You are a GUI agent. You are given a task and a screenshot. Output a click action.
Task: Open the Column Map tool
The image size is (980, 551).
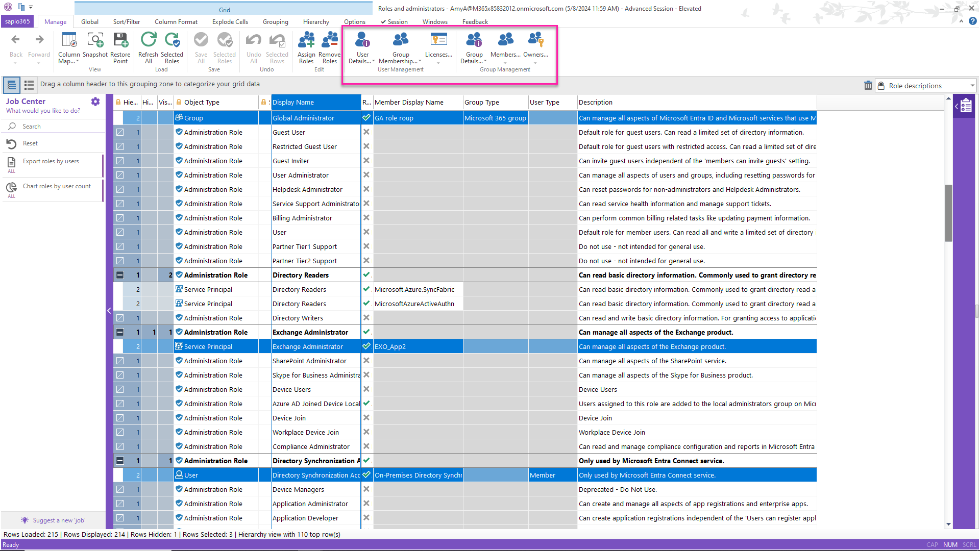[69, 47]
